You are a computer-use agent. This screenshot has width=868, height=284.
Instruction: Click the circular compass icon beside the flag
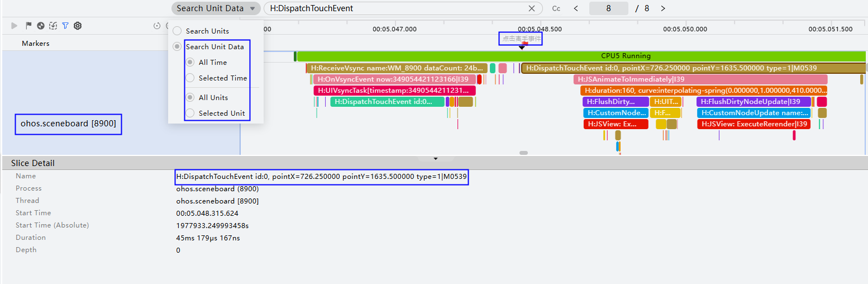click(41, 26)
